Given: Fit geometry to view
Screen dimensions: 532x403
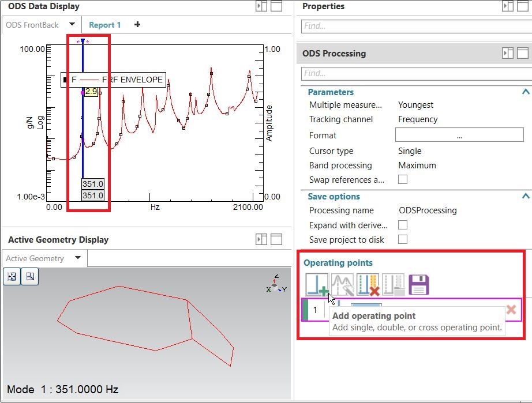Looking at the screenshot, I should point(11,276).
